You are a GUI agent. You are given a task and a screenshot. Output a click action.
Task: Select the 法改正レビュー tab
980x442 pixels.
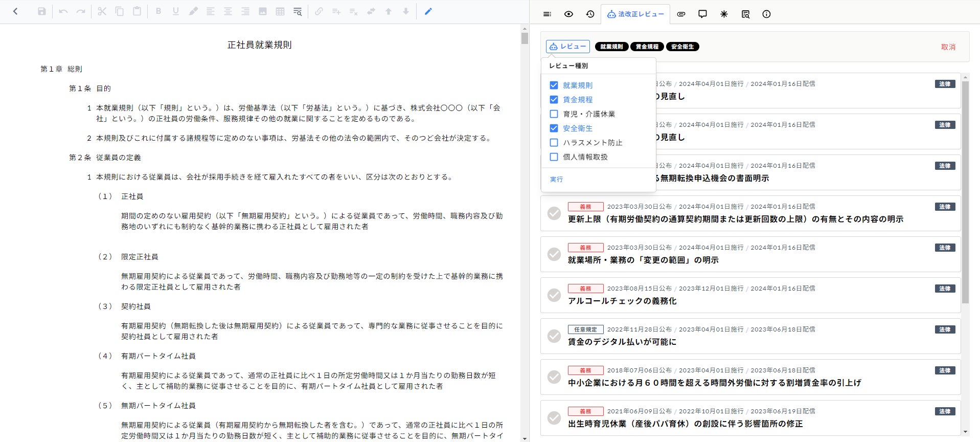tap(635, 14)
